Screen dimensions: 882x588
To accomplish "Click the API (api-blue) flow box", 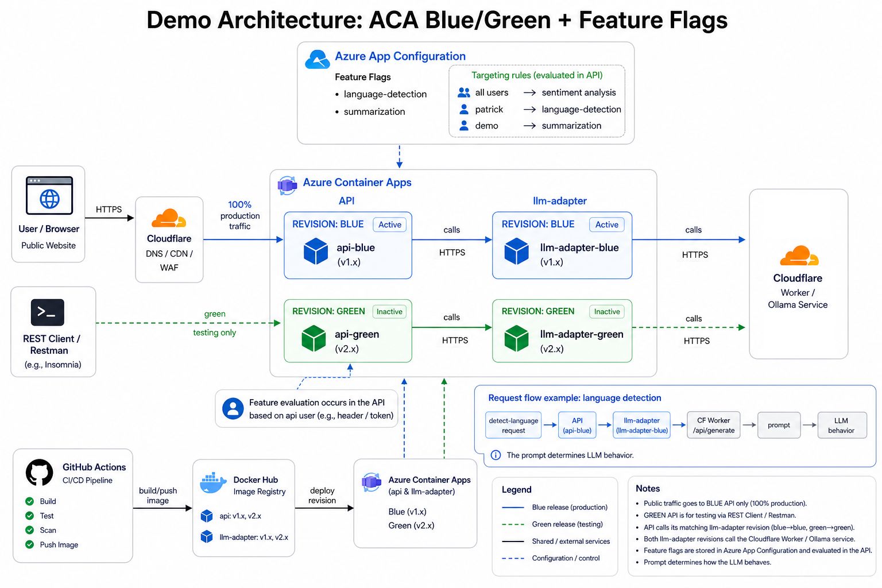I will (577, 425).
